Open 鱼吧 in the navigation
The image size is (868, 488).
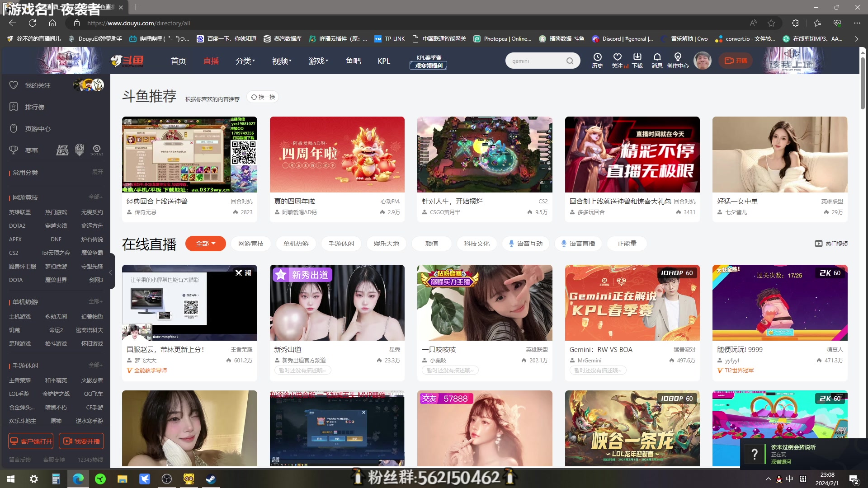353,61
